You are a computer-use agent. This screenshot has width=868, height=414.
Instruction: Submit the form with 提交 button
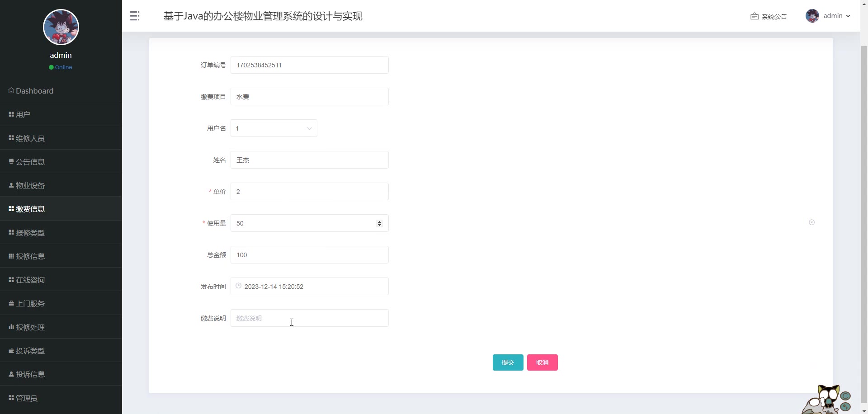coord(508,362)
